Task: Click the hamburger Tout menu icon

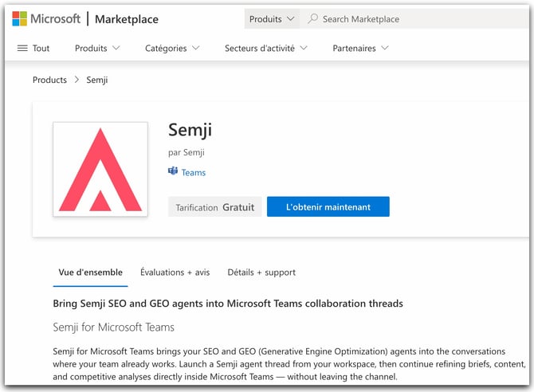Action: pyautogui.click(x=22, y=48)
